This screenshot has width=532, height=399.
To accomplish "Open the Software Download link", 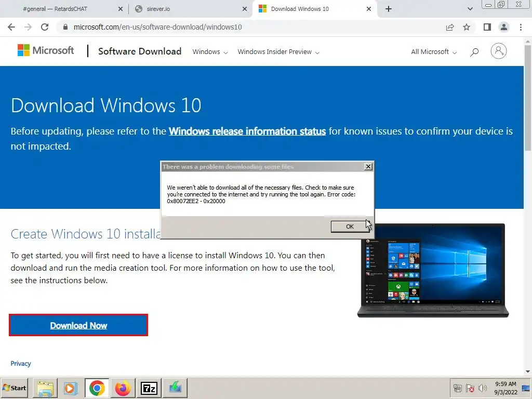I will click(x=140, y=51).
